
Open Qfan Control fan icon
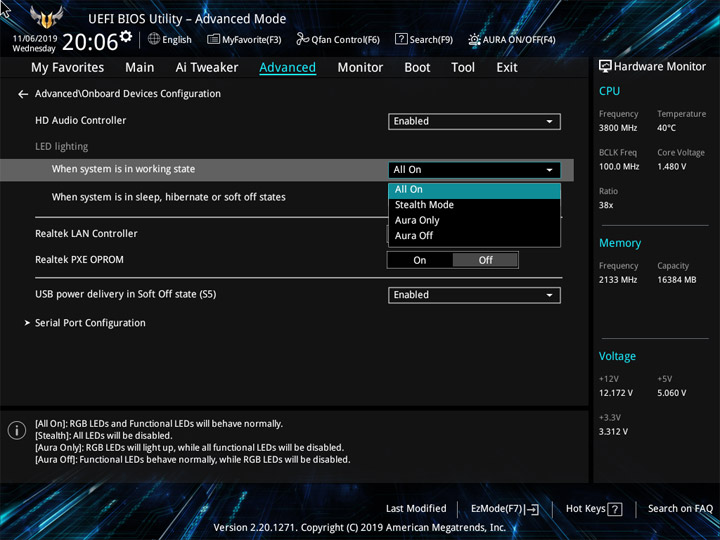point(302,39)
